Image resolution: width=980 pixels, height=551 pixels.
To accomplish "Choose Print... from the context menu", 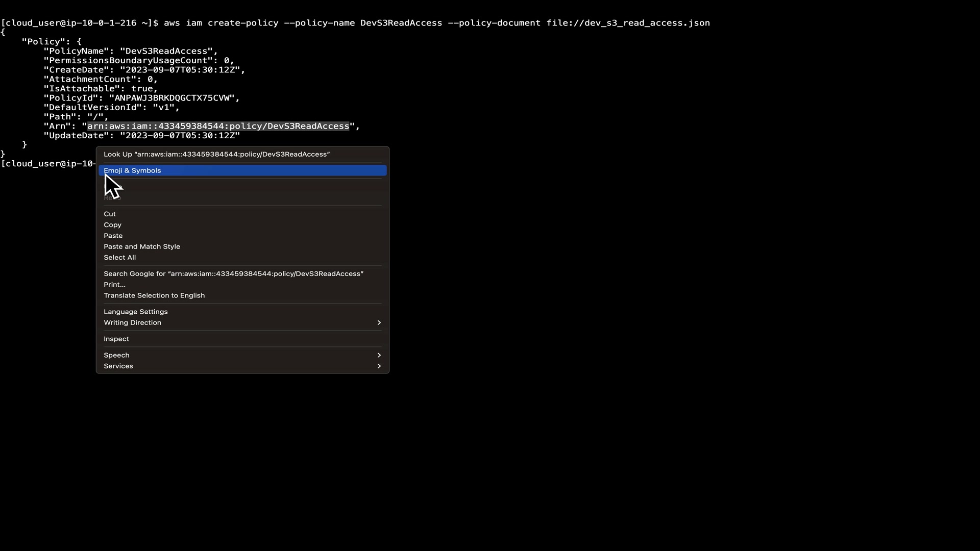I will (114, 285).
